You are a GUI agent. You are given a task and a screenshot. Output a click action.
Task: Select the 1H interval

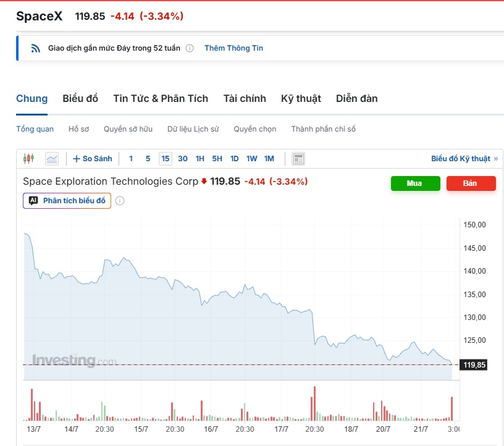pyautogui.click(x=200, y=159)
